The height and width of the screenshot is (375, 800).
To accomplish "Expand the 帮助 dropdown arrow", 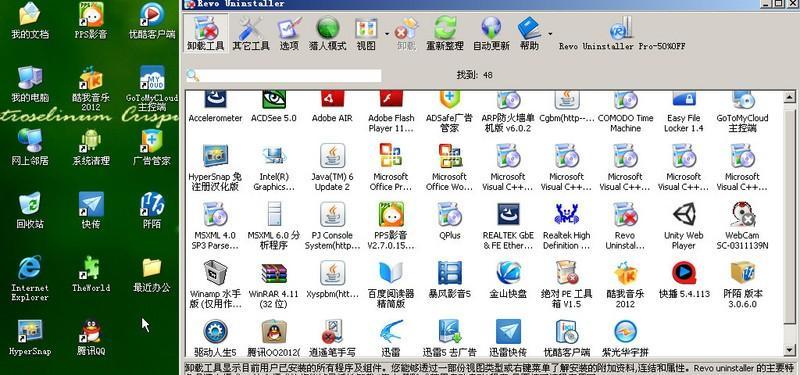I will tap(549, 34).
